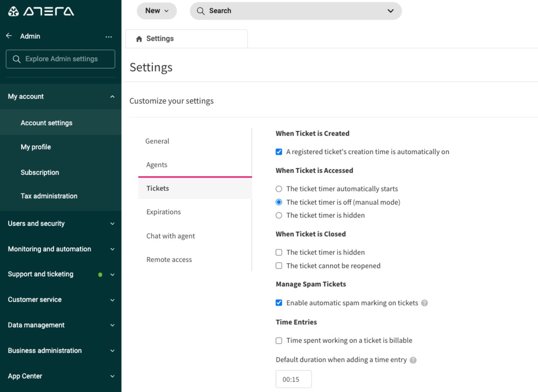Focus the Explore Admin settings search field
Screen dimensions: 538x392
[x=60, y=59]
